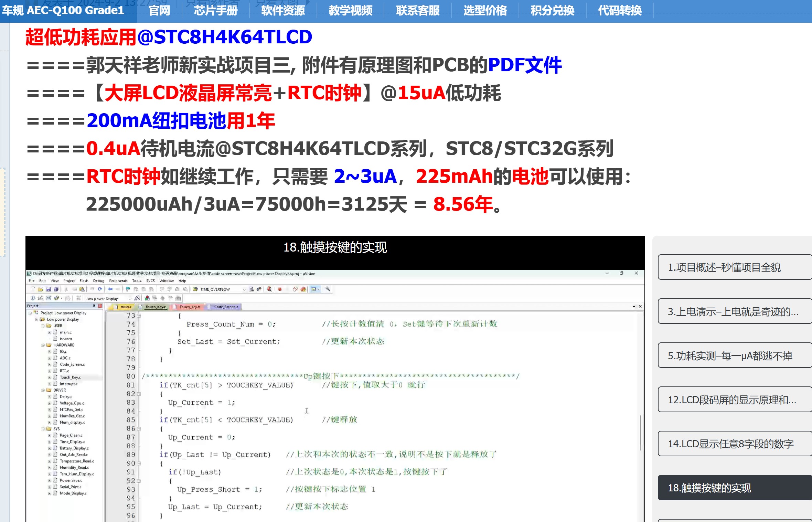Play video 14.LCD显示任意8字段的数字

[x=735, y=444]
